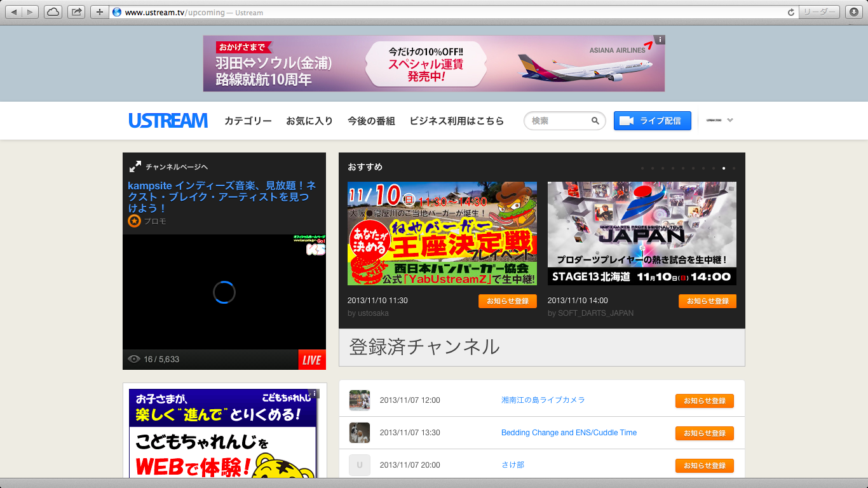Open the Asiana Airlines banner advertisement

click(x=434, y=64)
